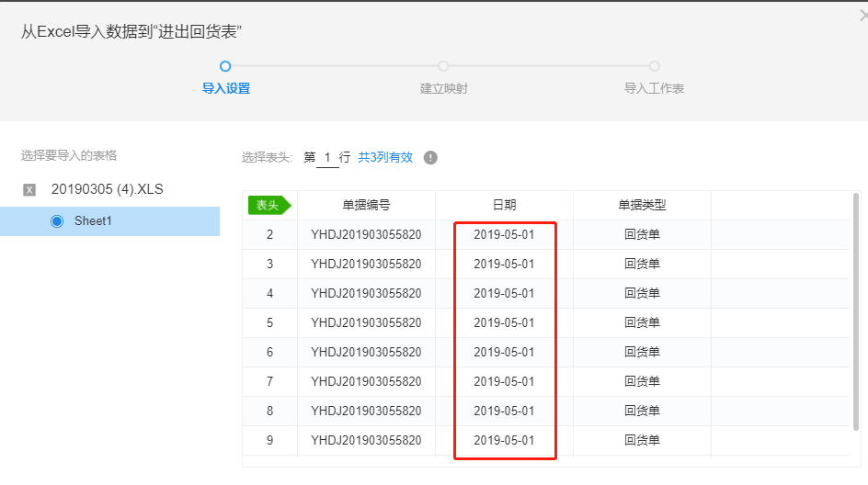Click the 回货单 cell in row 9
The width and height of the screenshot is (868, 485).
tap(642, 441)
